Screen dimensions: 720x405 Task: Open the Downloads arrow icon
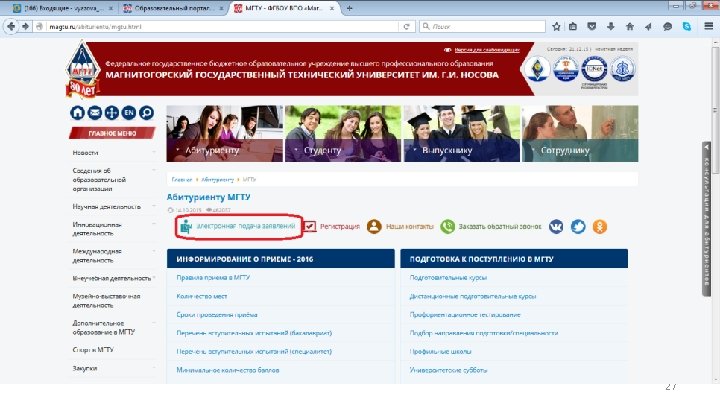pyautogui.click(x=610, y=27)
